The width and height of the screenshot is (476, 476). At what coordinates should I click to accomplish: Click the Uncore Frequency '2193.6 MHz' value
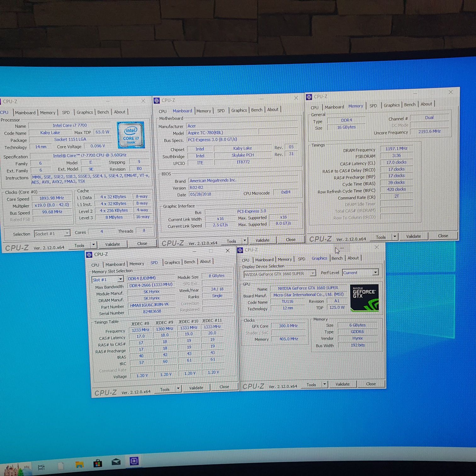[x=429, y=131]
